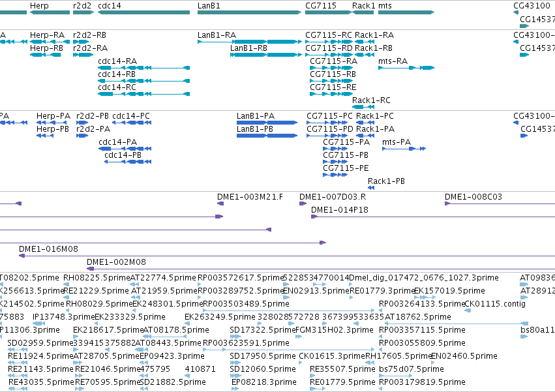Select the CG7115-RD transcript label
The width and height of the screenshot is (555, 392).
329,48
